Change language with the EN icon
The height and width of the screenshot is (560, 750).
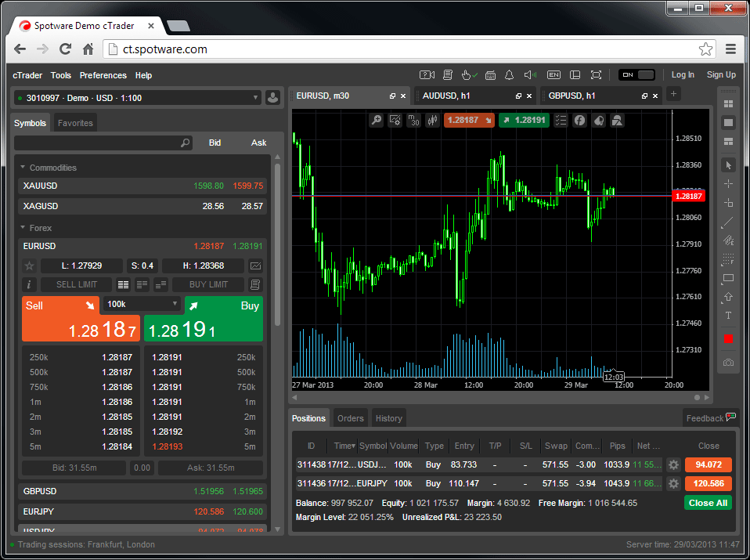pos(553,75)
